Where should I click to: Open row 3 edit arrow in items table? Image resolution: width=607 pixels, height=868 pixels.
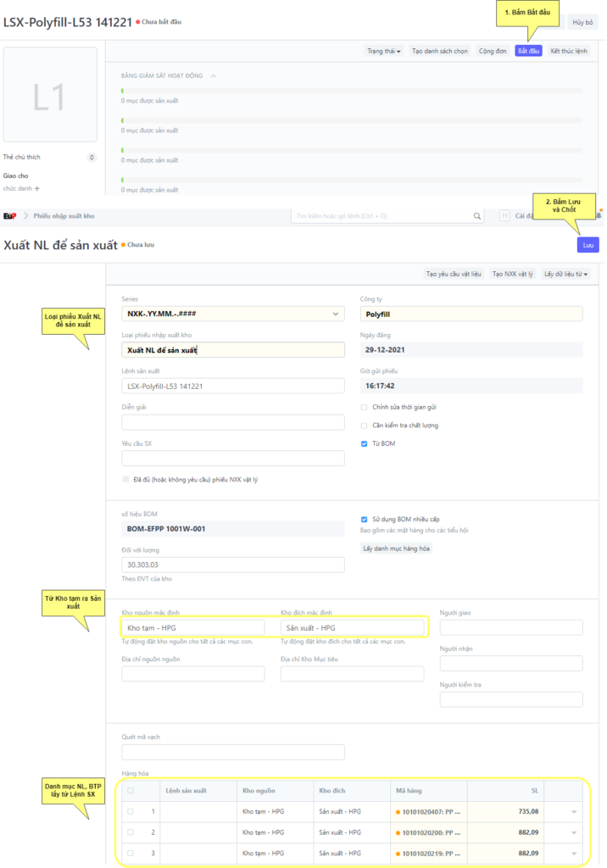tap(573, 853)
